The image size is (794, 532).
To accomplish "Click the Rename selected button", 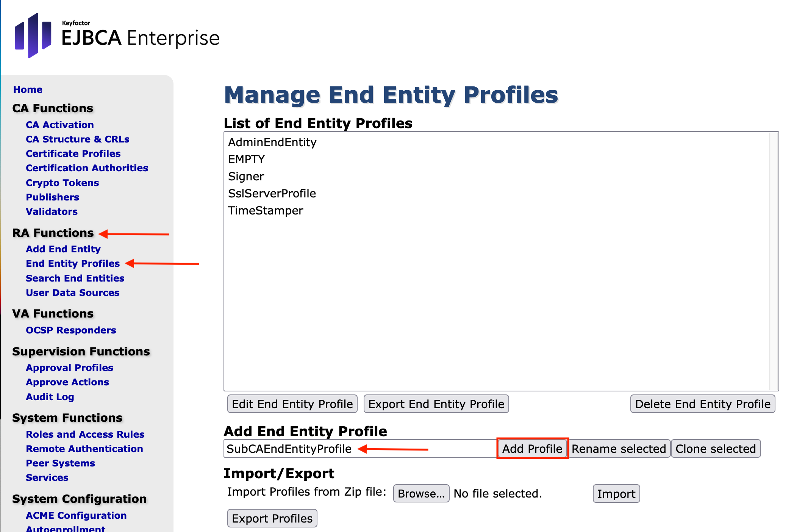I will pos(619,449).
